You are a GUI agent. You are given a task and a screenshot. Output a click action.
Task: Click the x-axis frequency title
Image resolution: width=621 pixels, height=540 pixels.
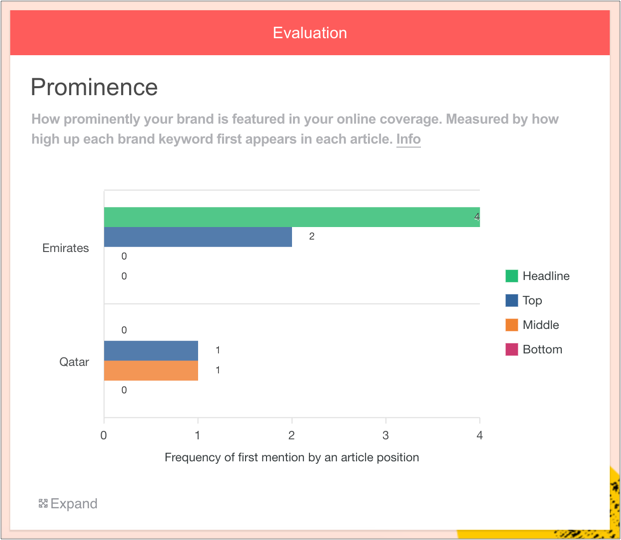[x=291, y=457]
